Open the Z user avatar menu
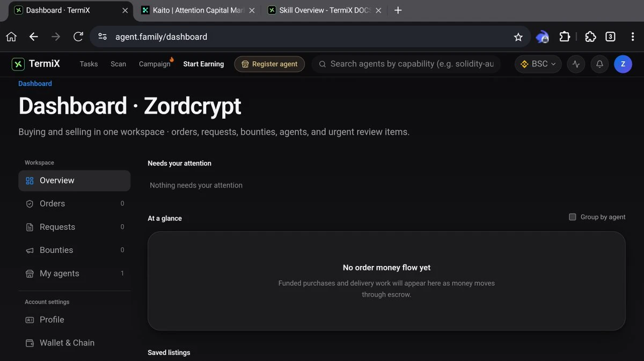Viewport: 644px width, 361px height. [623, 64]
